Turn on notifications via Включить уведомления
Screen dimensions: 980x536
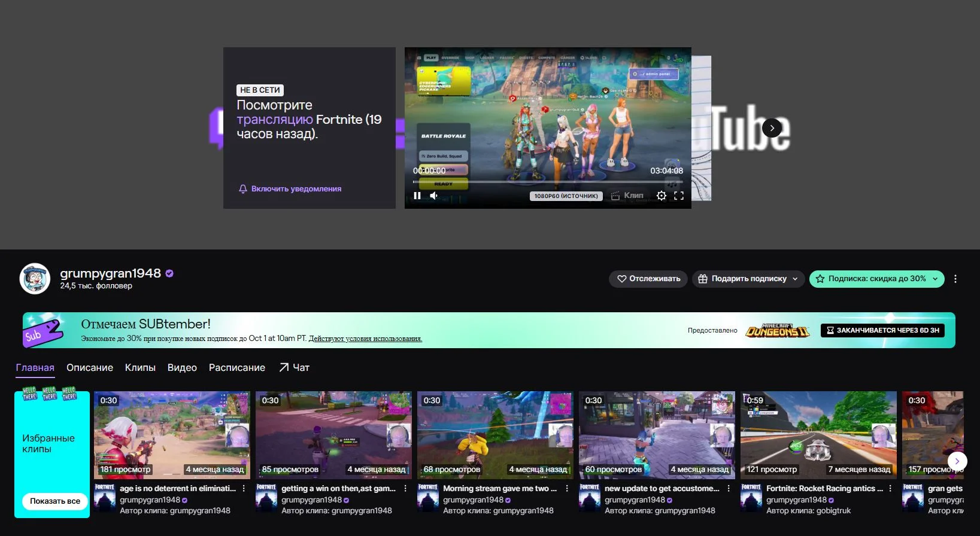290,188
